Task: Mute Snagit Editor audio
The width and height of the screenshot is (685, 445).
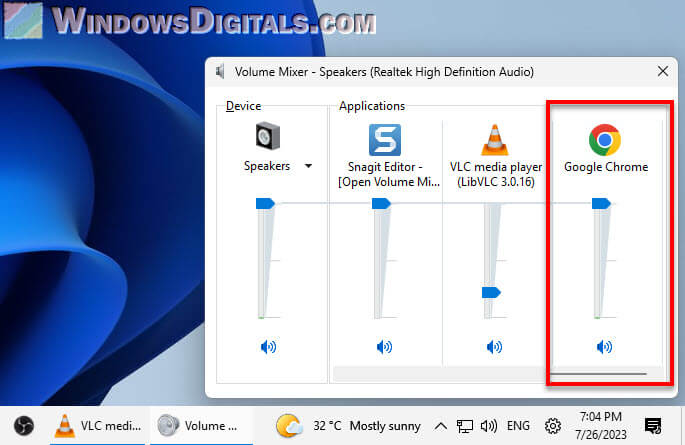Action: pyautogui.click(x=384, y=347)
